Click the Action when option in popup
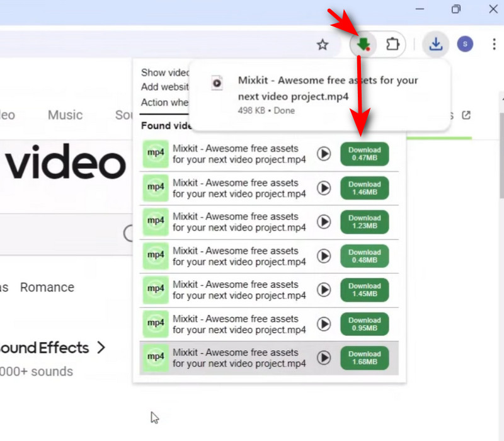 tap(165, 102)
